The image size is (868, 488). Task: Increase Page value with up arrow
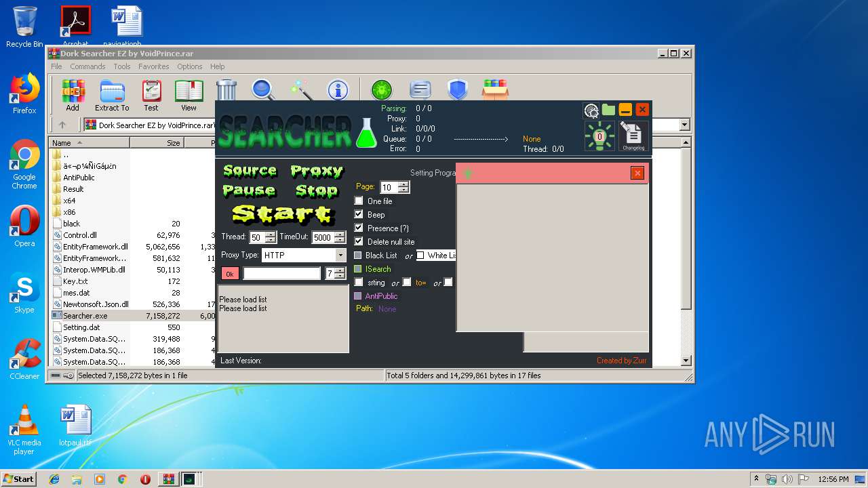pyautogui.click(x=403, y=184)
